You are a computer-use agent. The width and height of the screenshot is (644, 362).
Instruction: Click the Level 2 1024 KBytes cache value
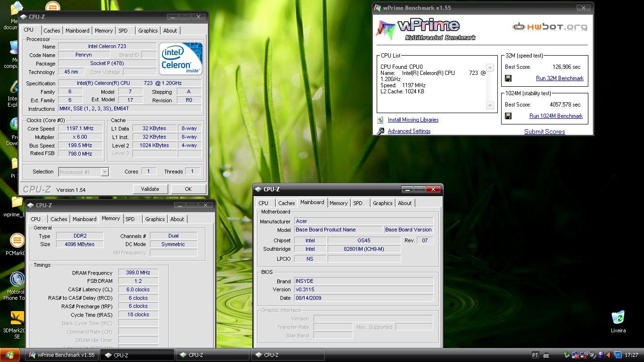click(x=154, y=145)
